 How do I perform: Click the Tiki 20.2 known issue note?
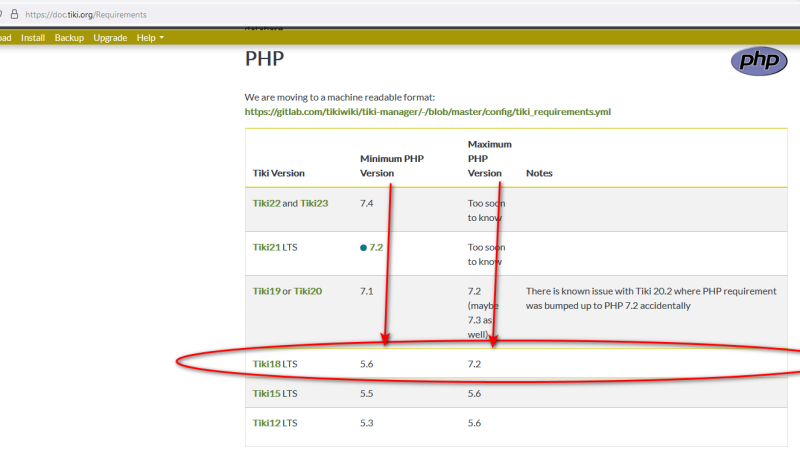point(651,298)
